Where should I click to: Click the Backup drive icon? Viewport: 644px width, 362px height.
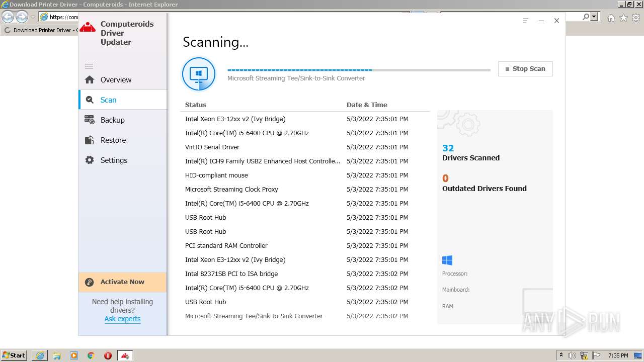point(90,120)
